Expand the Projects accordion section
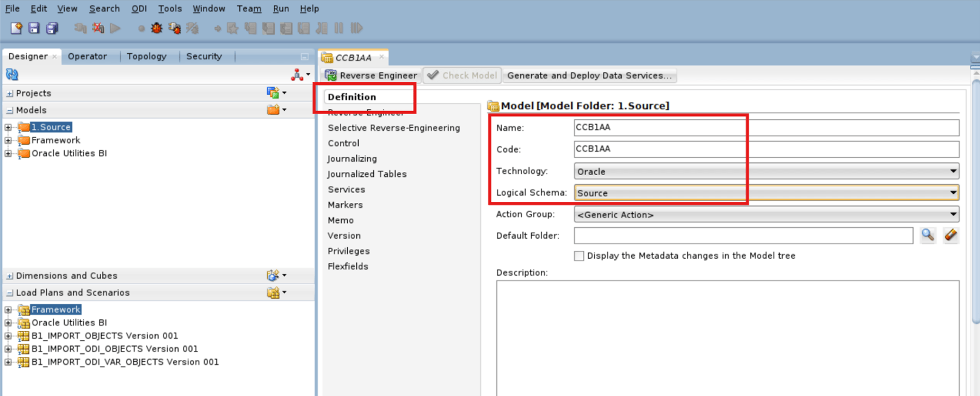The width and height of the screenshot is (980, 396). click(9, 94)
